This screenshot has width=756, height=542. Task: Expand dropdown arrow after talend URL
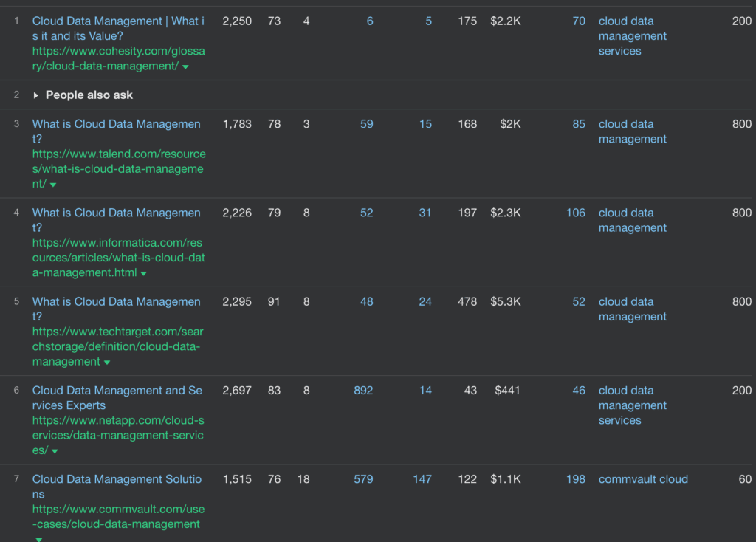coord(53,185)
